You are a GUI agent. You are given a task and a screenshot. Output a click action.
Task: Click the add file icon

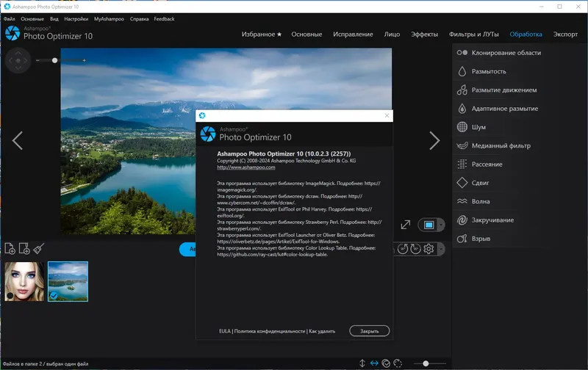coord(10,248)
